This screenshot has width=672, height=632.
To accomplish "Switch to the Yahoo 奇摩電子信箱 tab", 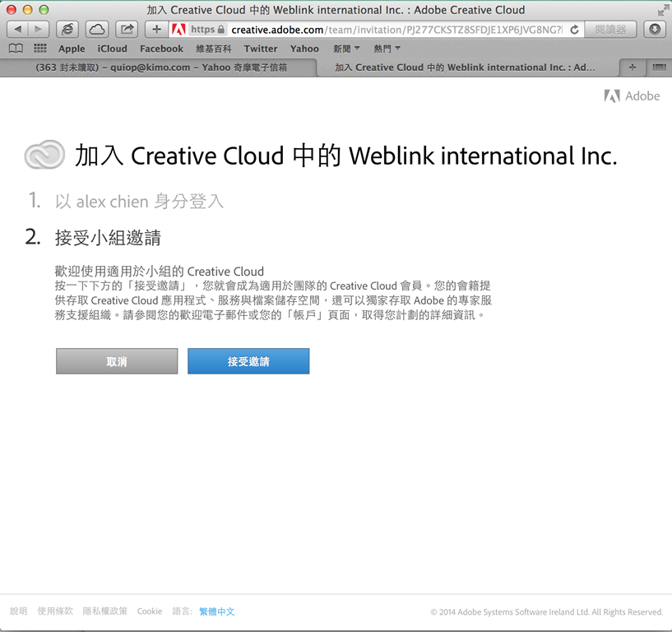I will [x=161, y=67].
